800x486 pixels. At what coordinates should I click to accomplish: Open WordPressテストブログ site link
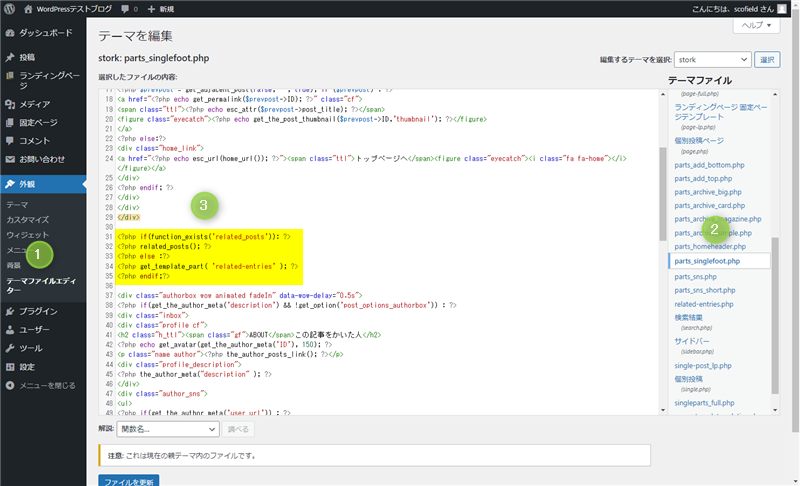74,9
